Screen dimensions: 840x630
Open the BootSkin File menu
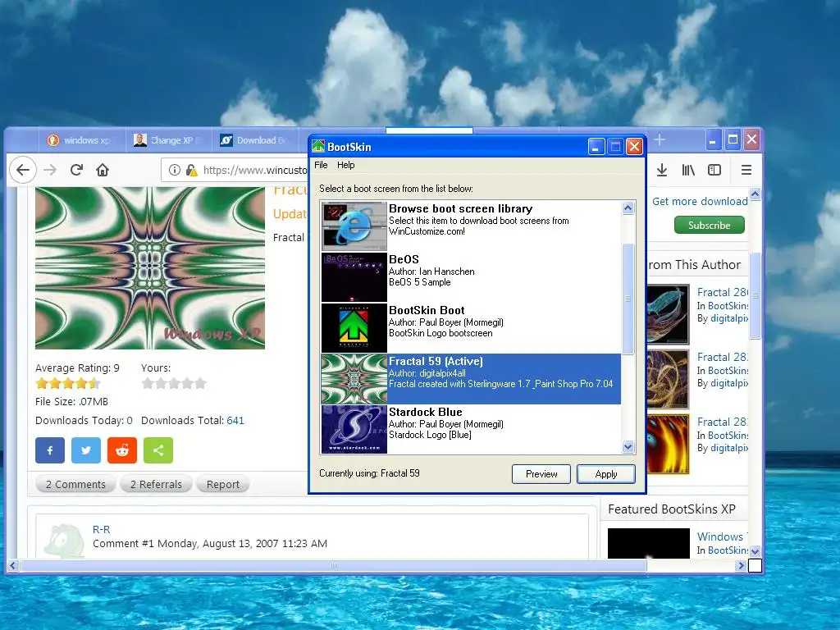[x=321, y=165]
